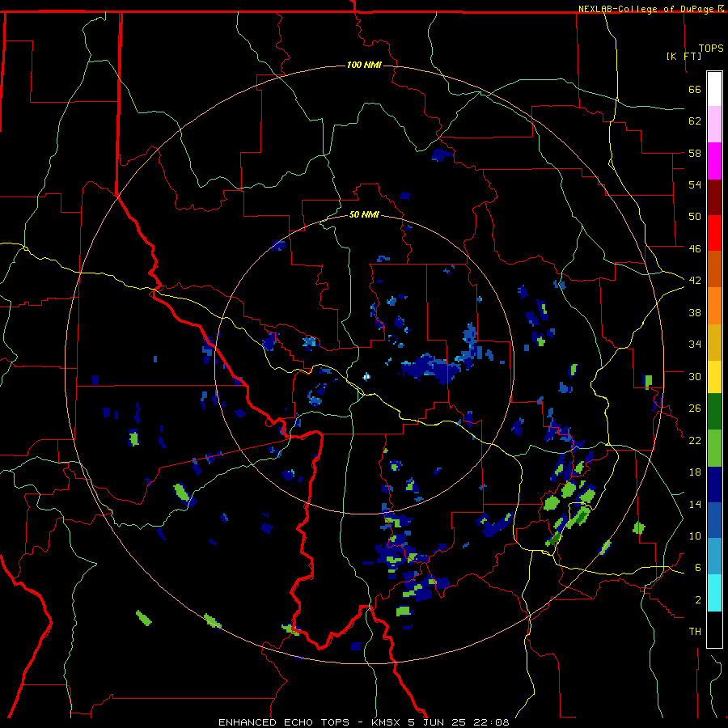Click the [K FT] units label

(x=684, y=56)
